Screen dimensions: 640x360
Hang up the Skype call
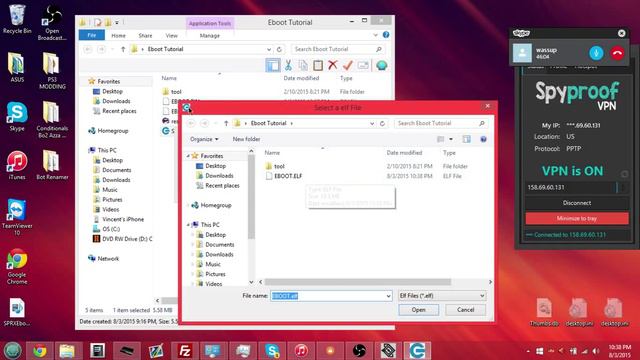[x=617, y=53]
